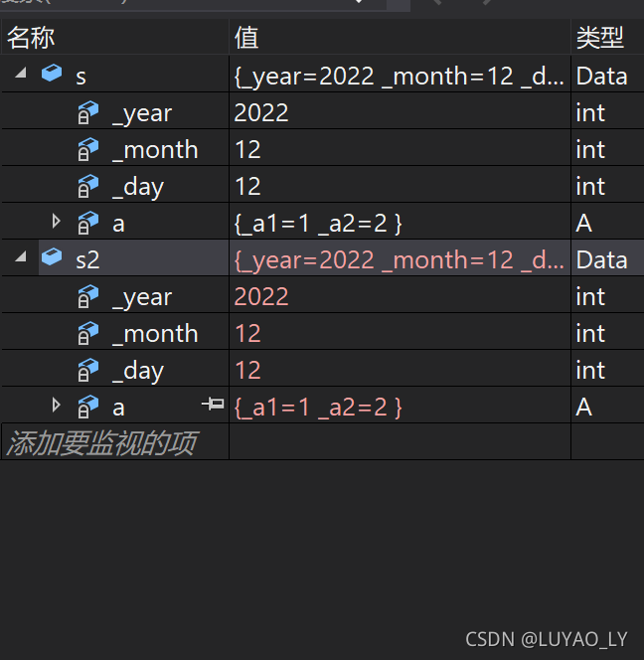This screenshot has width=644, height=660.
Task: Expand member a under s
Action: (x=56, y=221)
